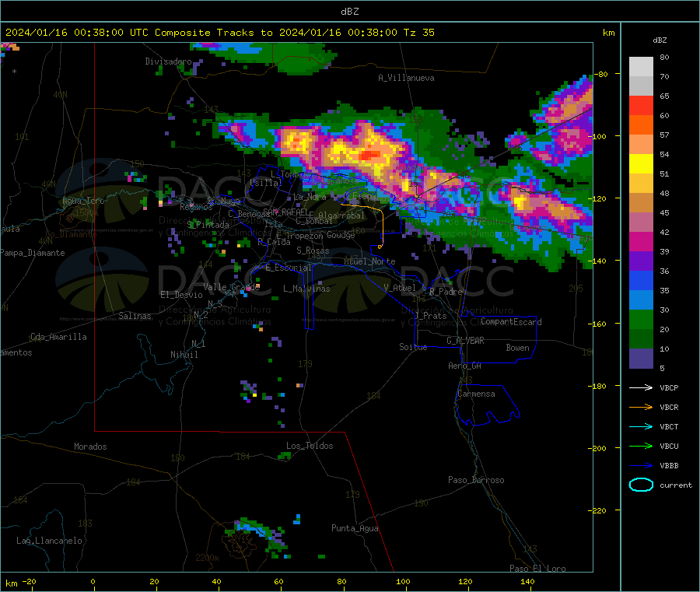Select the light gray 70 dBZ swatch
700x592 pixels.
pyautogui.click(x=641, y=67)
